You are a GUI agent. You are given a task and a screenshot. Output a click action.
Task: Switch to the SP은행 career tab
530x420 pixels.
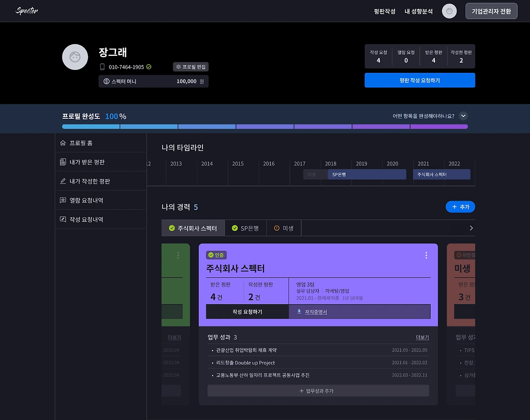(246, 228)
